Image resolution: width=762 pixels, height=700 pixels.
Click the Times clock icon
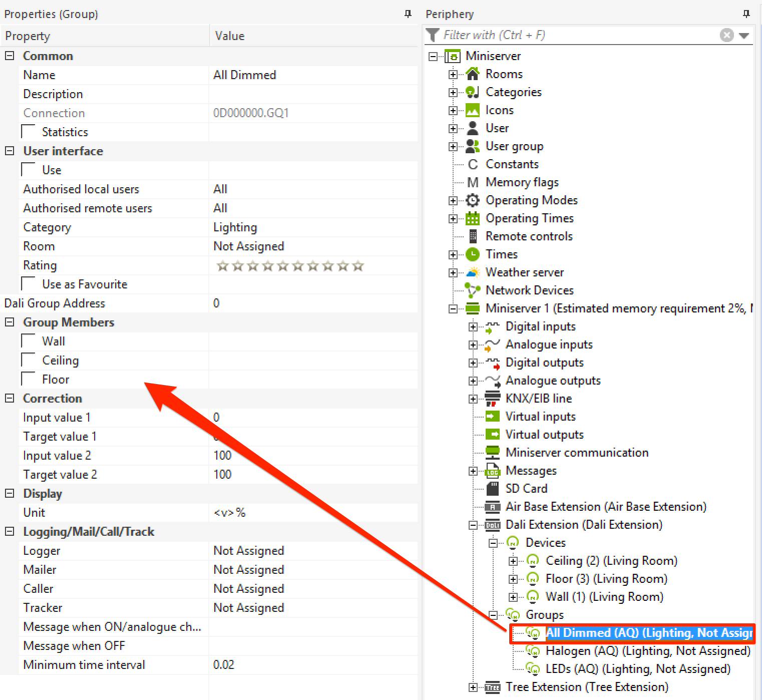point(472,254)
